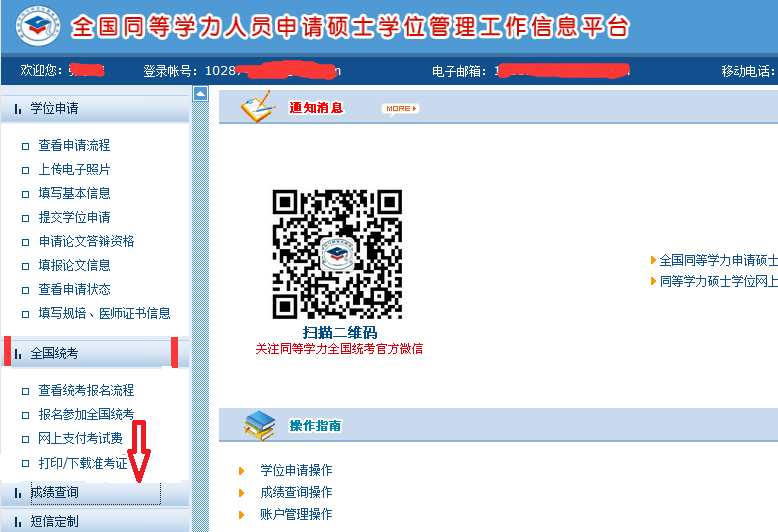Screen dimensions: 778x532
Task: Click the 电子邮箱 label in the info bar
Action: 459,71
